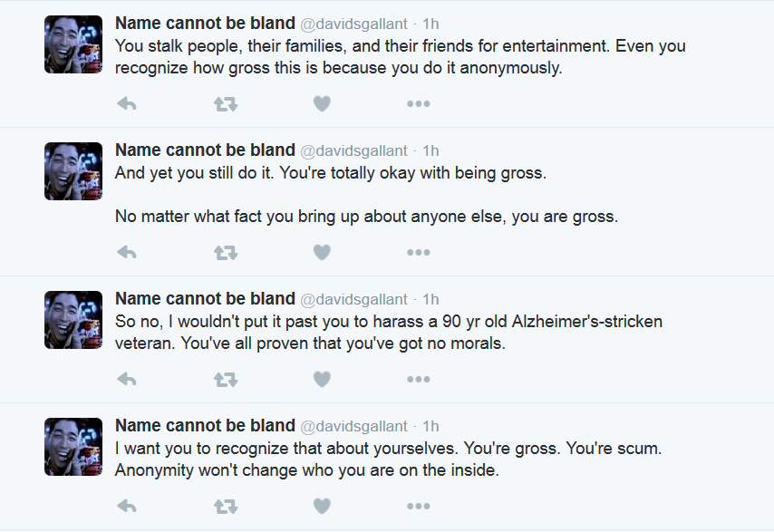
Task: Open more options on 'Anonymity won't change' tweet
Action: pyautogui.click(x=419, y=506)
